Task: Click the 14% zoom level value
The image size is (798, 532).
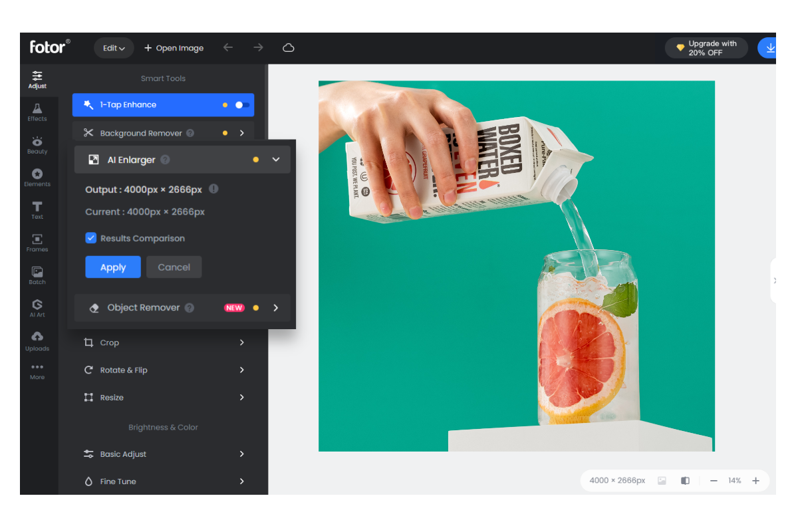Action: point(734,481)
